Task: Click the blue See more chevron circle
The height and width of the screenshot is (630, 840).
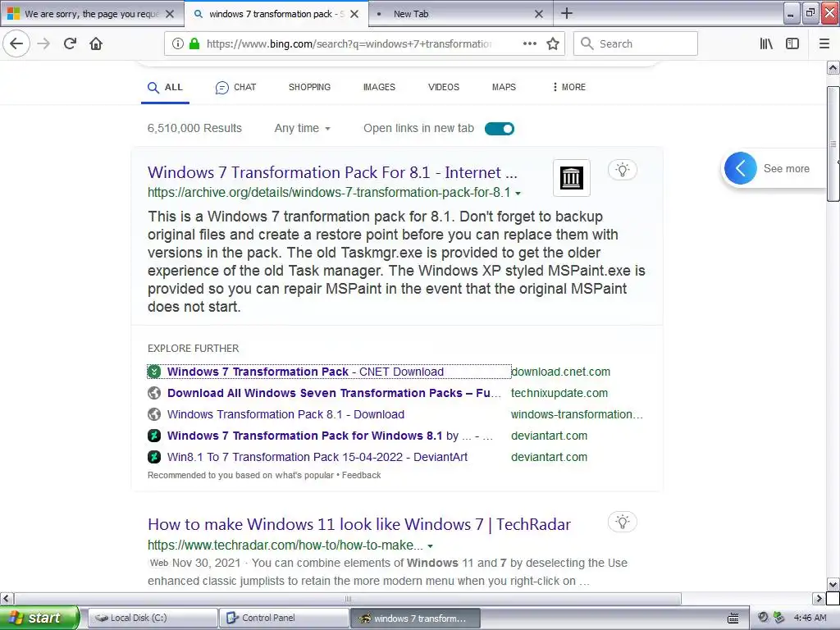Action: coord(741,168)
